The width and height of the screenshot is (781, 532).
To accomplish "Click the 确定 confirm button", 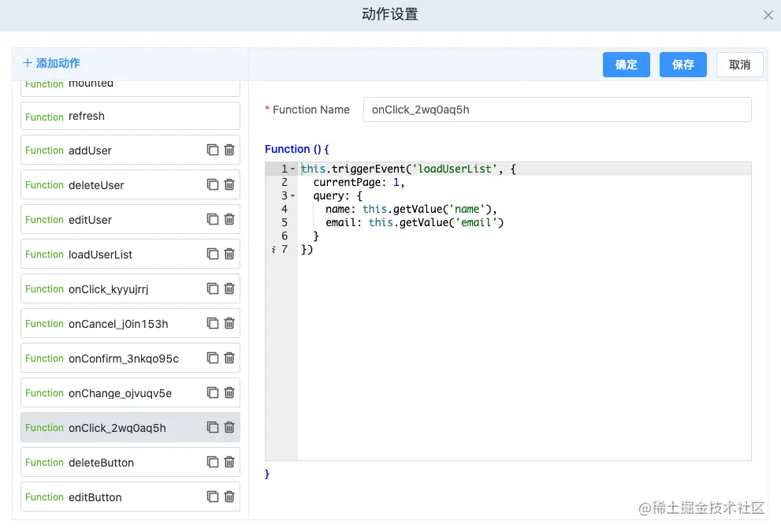I will coord(626,65).
